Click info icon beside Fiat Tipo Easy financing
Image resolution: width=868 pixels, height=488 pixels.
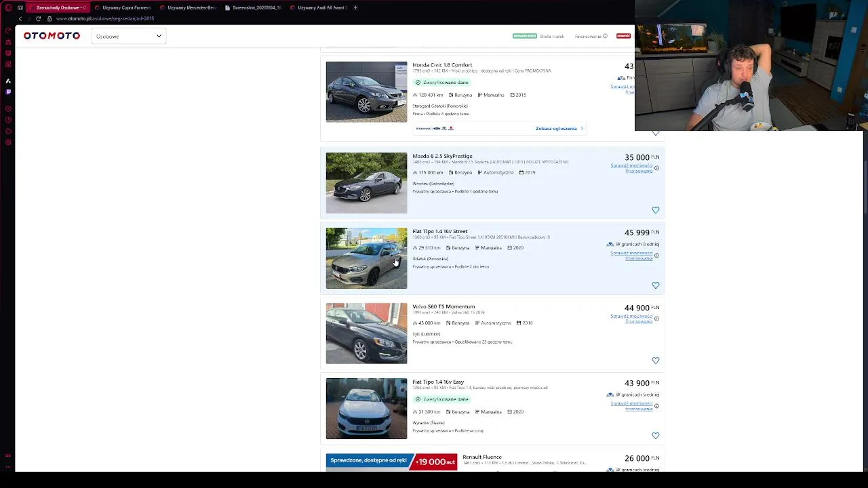click(x=656, y=406)
